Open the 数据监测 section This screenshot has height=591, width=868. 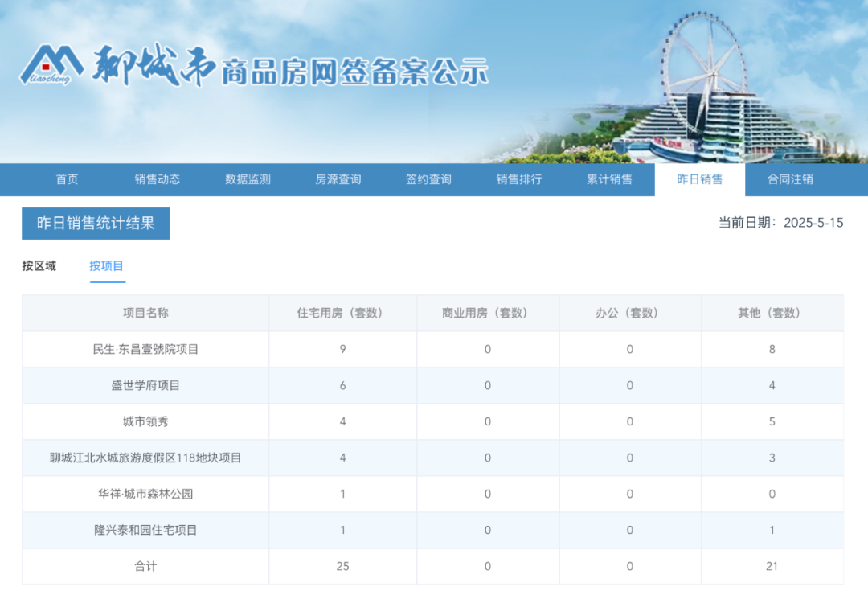pyautogui.click(x=247, y=179)
